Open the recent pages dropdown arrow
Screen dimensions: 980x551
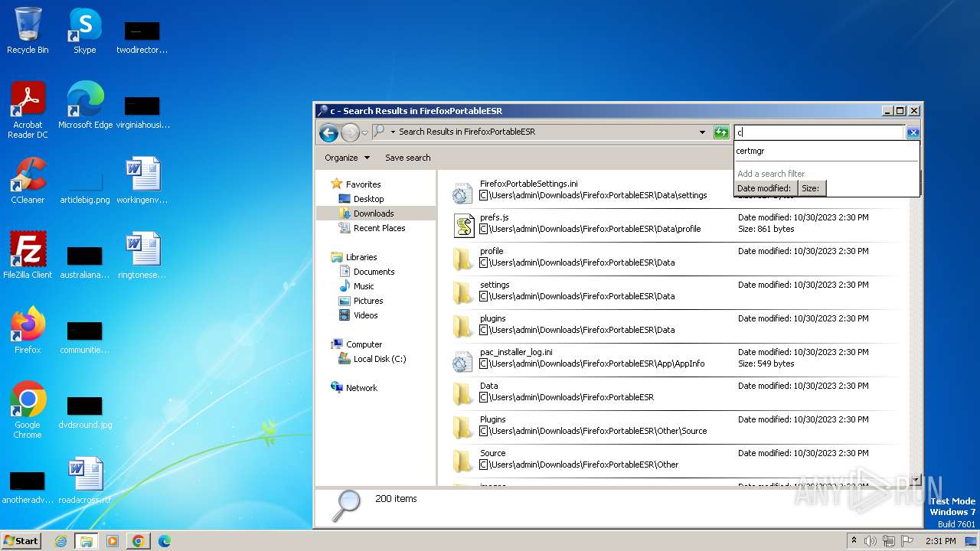(364, 132)
